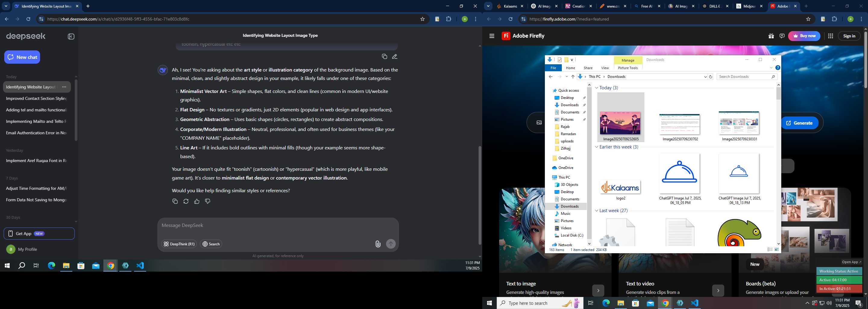This screenshot has width=868, height=309.
Task: Open Explorer help question mark icon
Action: pyautogui.click(x=778, y=68)
